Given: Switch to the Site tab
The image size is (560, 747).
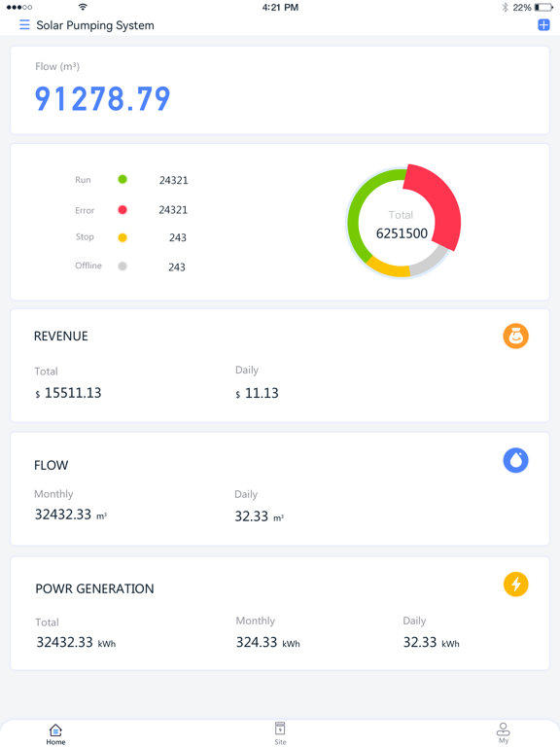Looking at the screenshot, I should click(x=280, y=733).
